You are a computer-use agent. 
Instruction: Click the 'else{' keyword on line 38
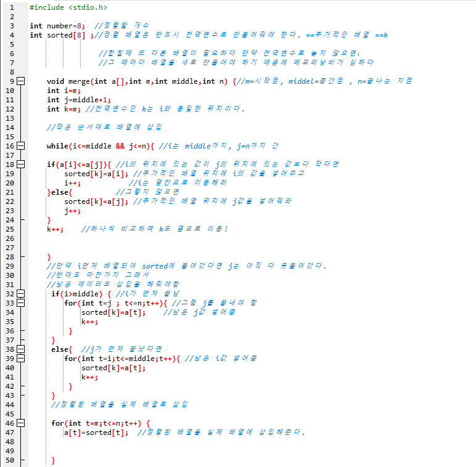point(62,350)
